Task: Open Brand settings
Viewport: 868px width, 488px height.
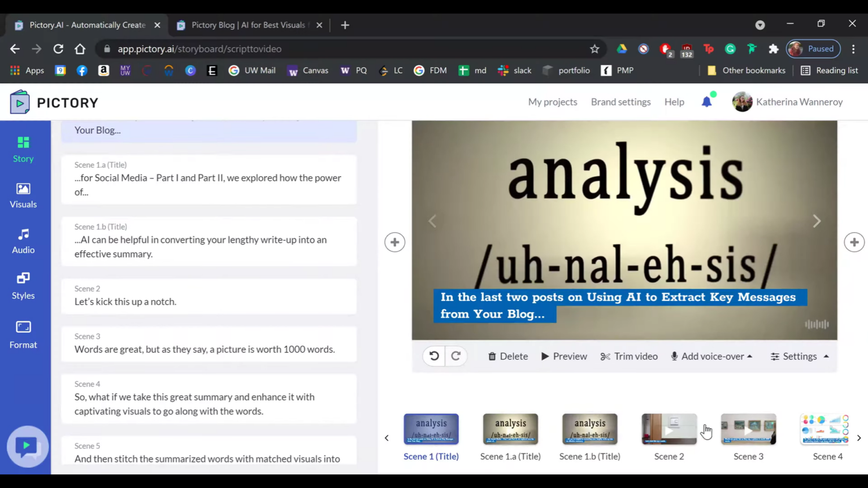Action: [x=620, y=102]
